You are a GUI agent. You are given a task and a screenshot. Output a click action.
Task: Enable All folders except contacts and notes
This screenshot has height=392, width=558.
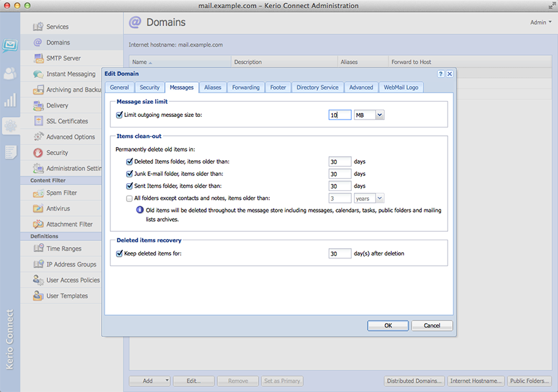pyautogui.click(x=129, y=198)
